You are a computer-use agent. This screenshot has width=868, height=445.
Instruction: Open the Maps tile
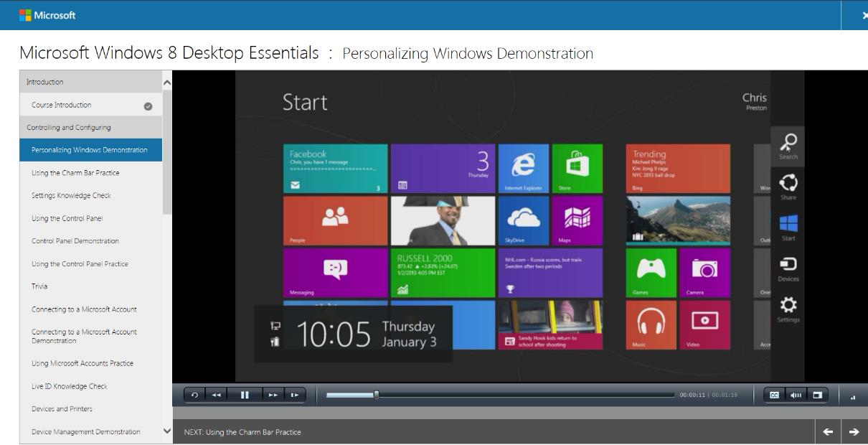[578, 220]
